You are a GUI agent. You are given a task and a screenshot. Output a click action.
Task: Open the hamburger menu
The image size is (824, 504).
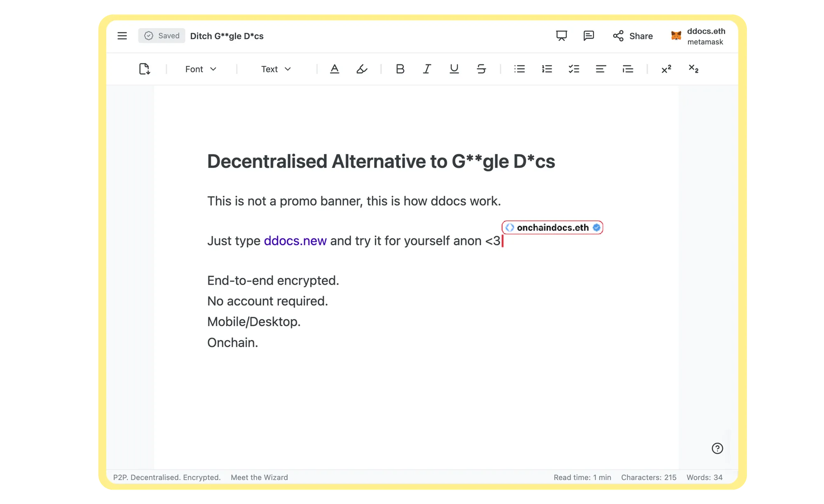tap(122, 36)
